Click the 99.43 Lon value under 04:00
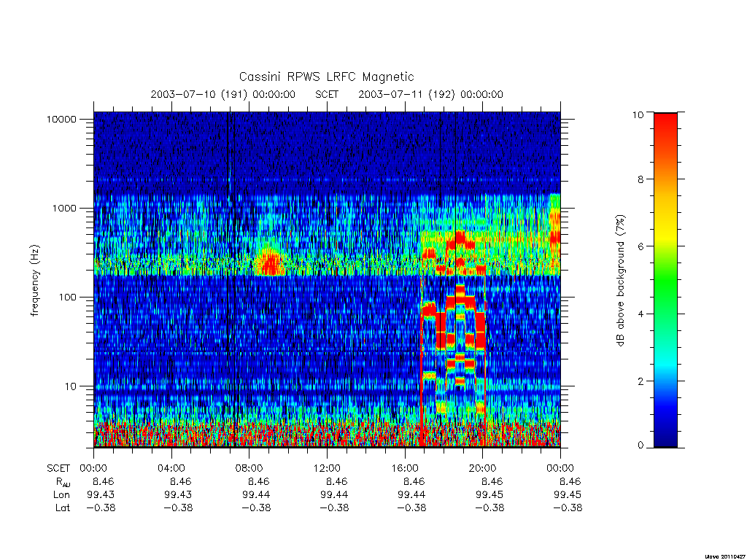This screenshot has height=560, width=747. (x=178, y=495)
